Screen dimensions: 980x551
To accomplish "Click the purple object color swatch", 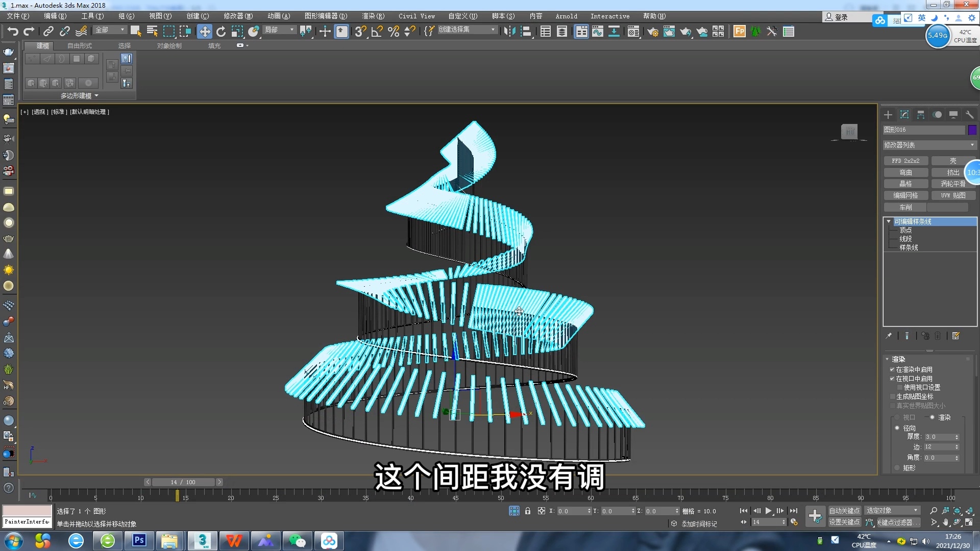I will coord(972,130).
